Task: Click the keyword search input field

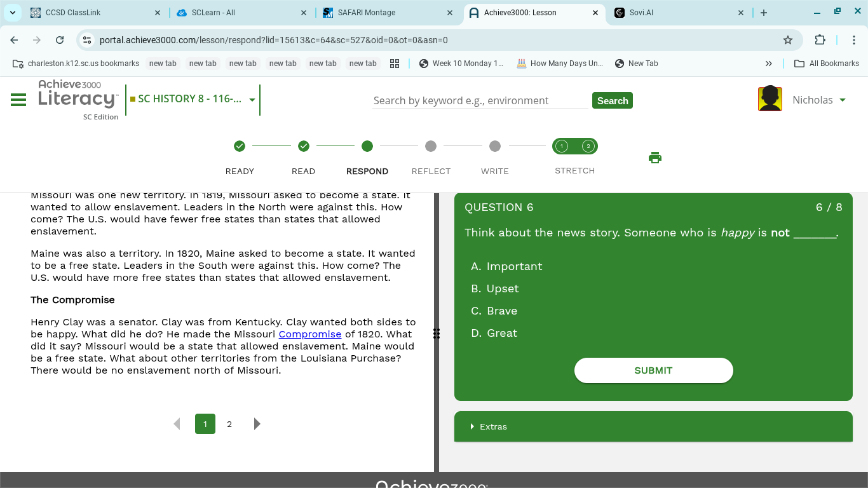Action: [x=479, y=100]
